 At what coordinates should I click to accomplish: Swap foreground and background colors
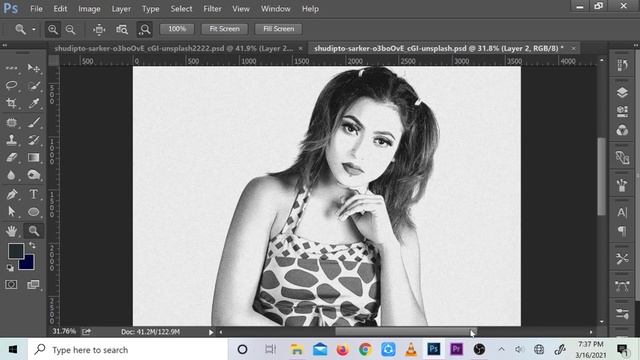pos(32,245)
